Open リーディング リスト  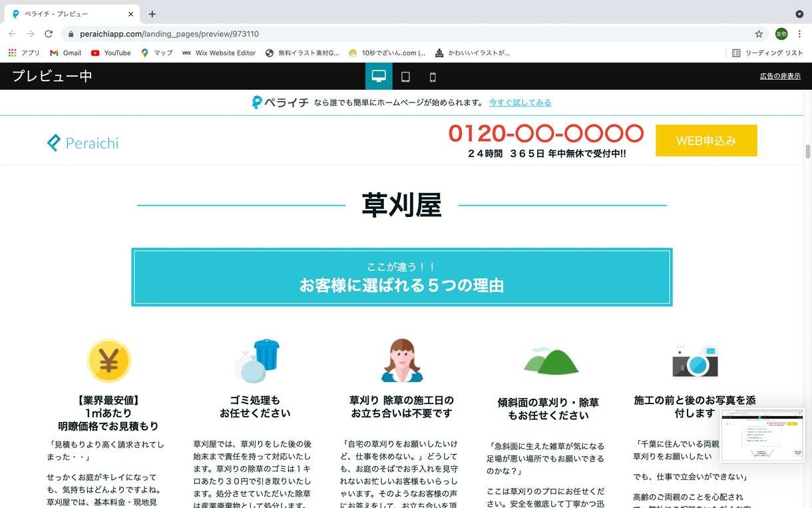click(x=767, y=53)
